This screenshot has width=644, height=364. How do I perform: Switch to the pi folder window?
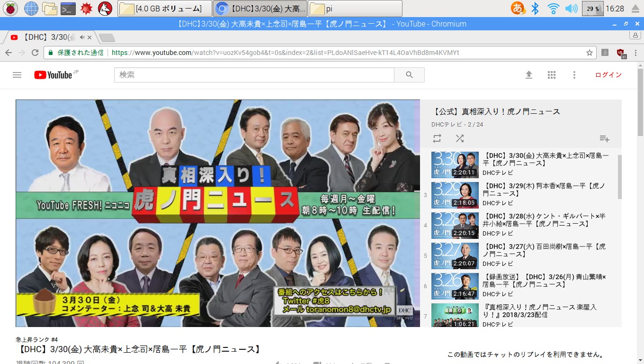point(355,9)
